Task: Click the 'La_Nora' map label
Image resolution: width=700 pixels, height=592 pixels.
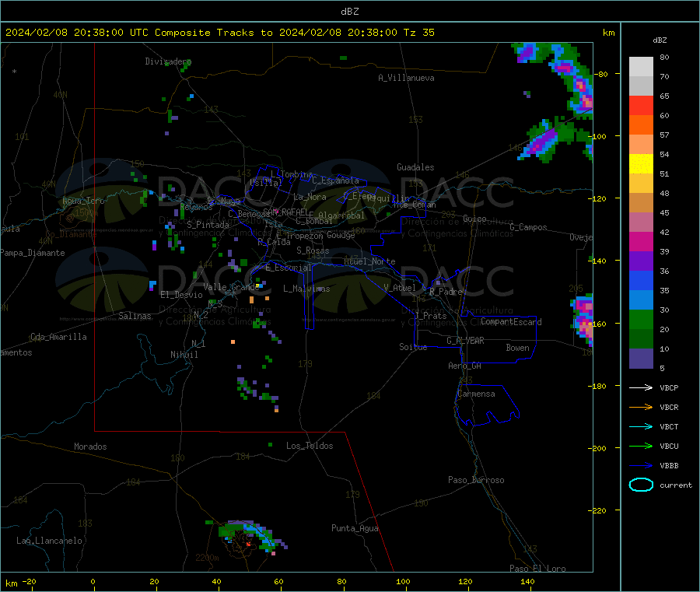Action: (310, 197)
